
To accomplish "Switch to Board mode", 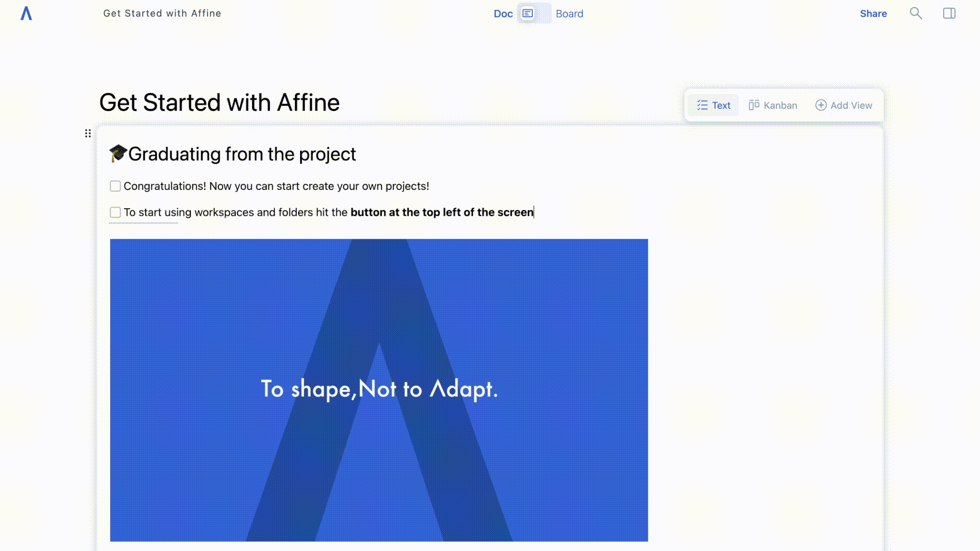I will (x=569, y=14).
